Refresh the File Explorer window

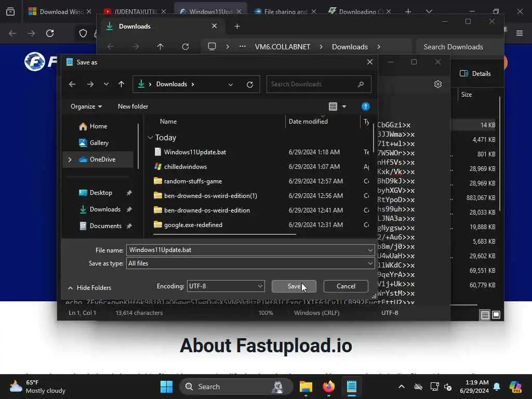click(x=185, y=47)
